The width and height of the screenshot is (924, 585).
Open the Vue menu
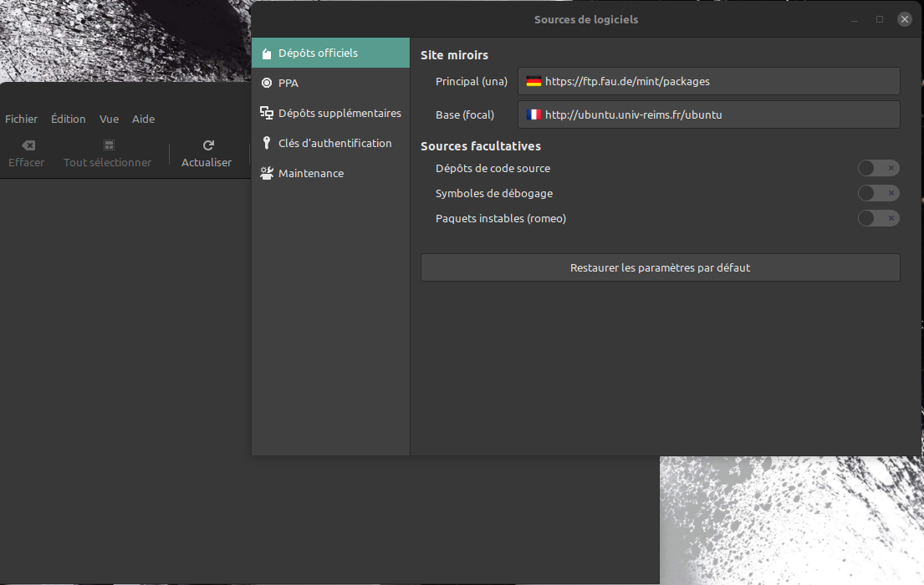click(109, 119)
